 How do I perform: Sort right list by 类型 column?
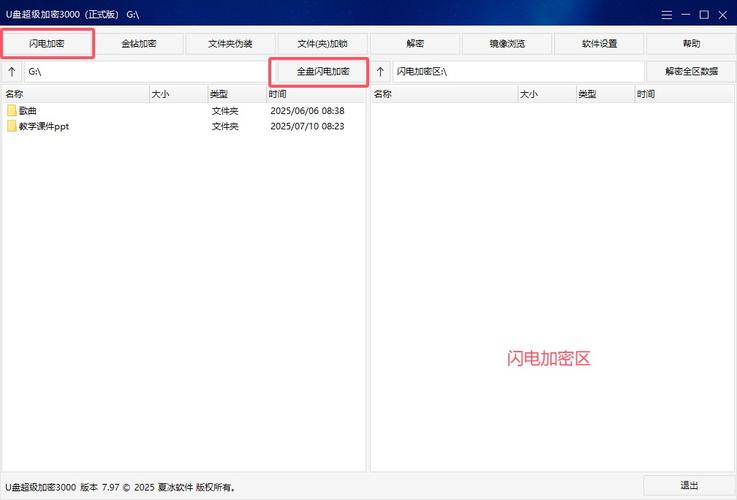605,94
